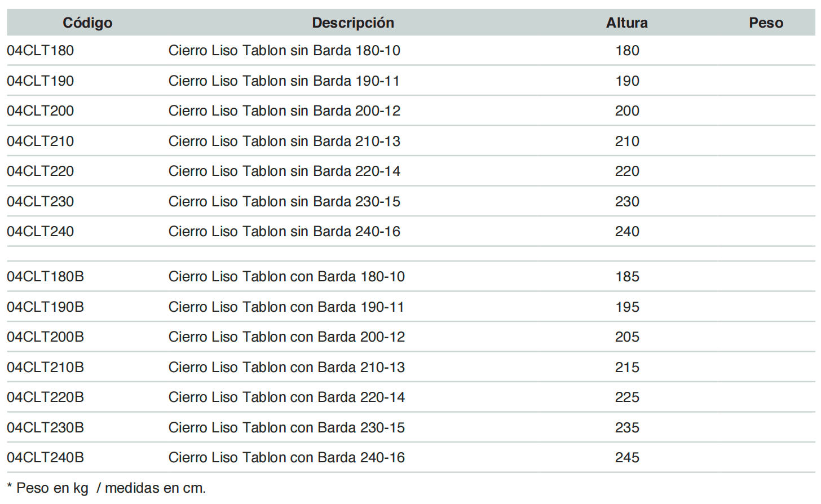
Task: Select the Altura value 185
Action: pyautogui.click(x=627, y=277)
